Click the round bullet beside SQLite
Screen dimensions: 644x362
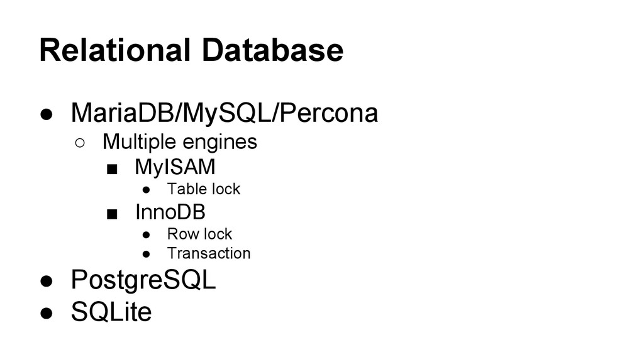[47, 313]
